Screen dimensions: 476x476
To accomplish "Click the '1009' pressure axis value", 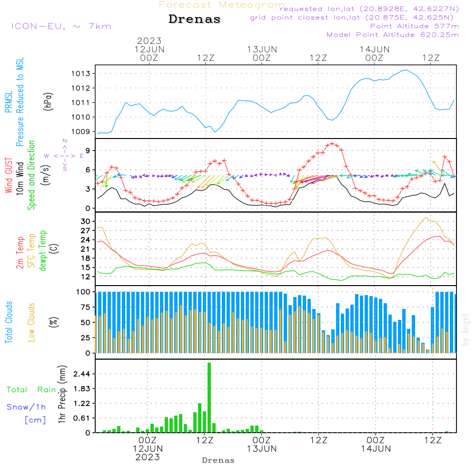I will pyautogui.click(x=81, y=132).
